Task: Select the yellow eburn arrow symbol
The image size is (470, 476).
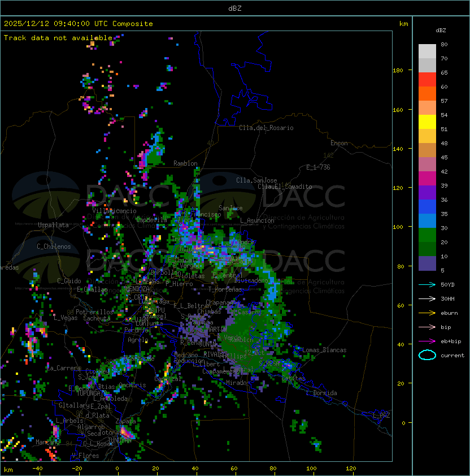Action: click(427, 313)
